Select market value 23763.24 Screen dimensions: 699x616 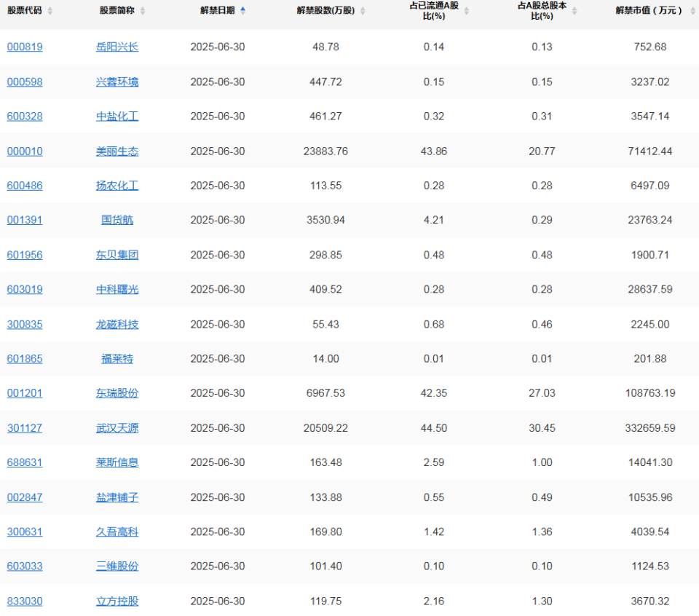pyautogui.click(x=650, y=220)
